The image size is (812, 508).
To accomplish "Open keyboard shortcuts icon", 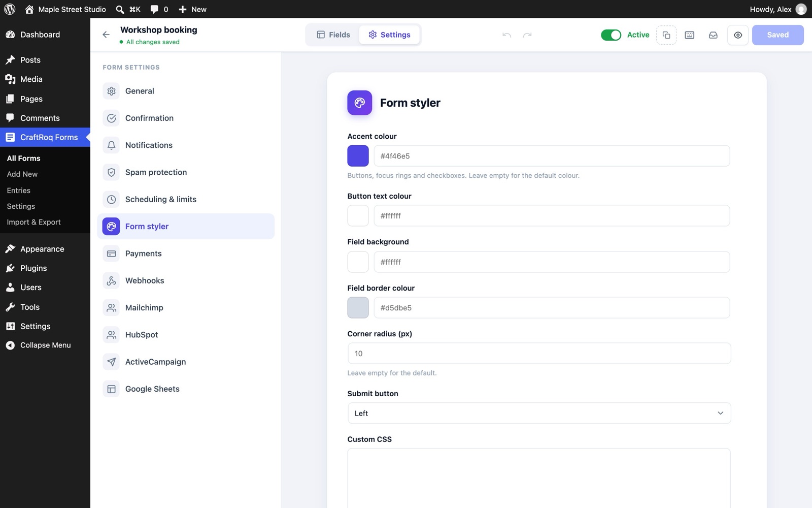I will pyautogui.click(x=690, y=35).
